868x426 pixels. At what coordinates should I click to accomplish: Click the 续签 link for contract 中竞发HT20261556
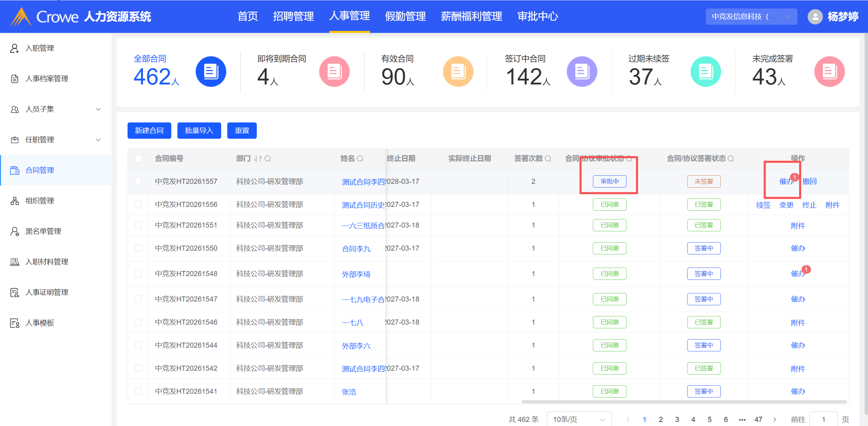[763, 205]
